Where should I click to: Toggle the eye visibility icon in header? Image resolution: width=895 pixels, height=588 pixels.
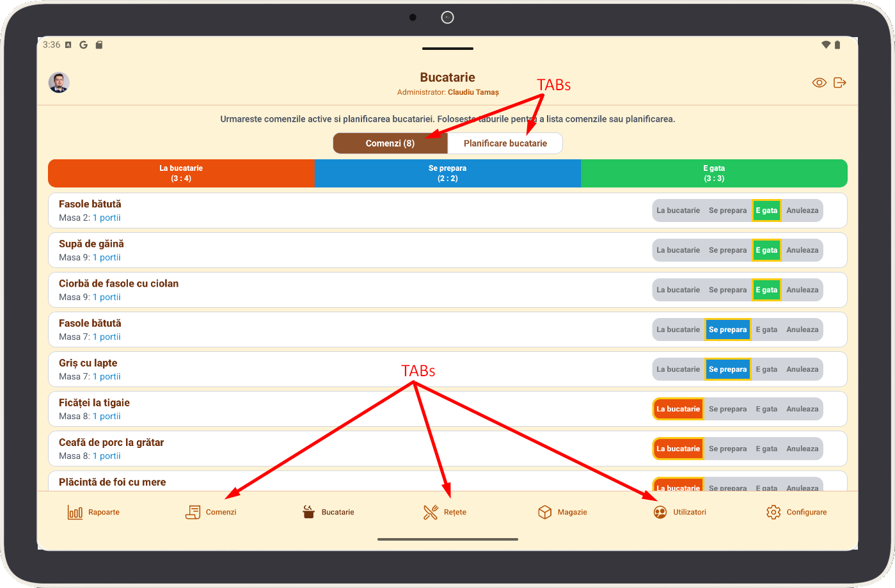click(x=820, y=83)
